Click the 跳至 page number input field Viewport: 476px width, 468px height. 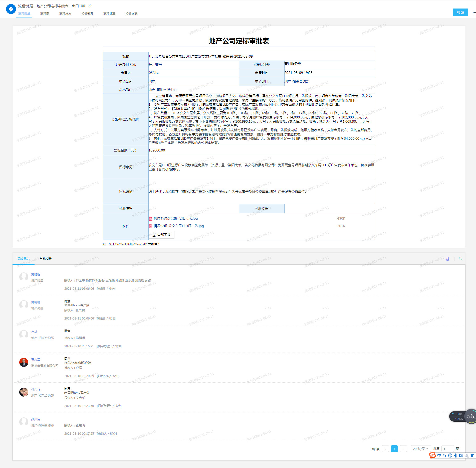coord(447,449)
